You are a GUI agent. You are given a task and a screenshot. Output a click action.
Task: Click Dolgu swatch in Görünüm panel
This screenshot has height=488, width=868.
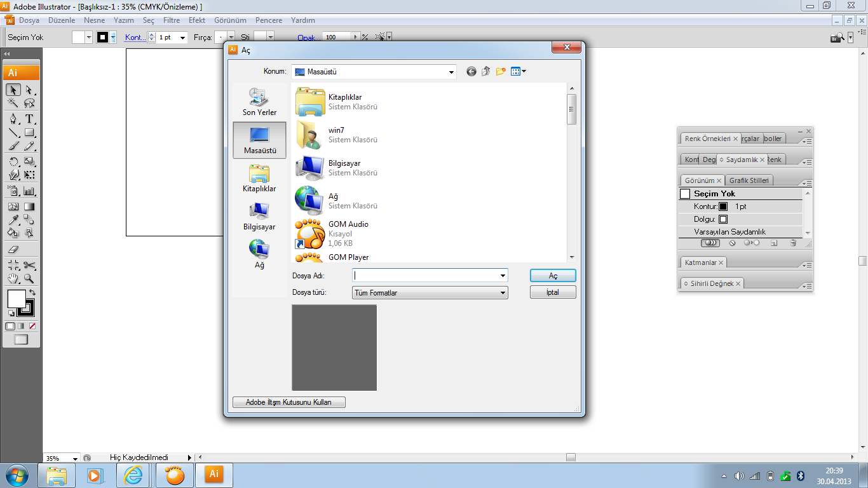pos(723,219)
